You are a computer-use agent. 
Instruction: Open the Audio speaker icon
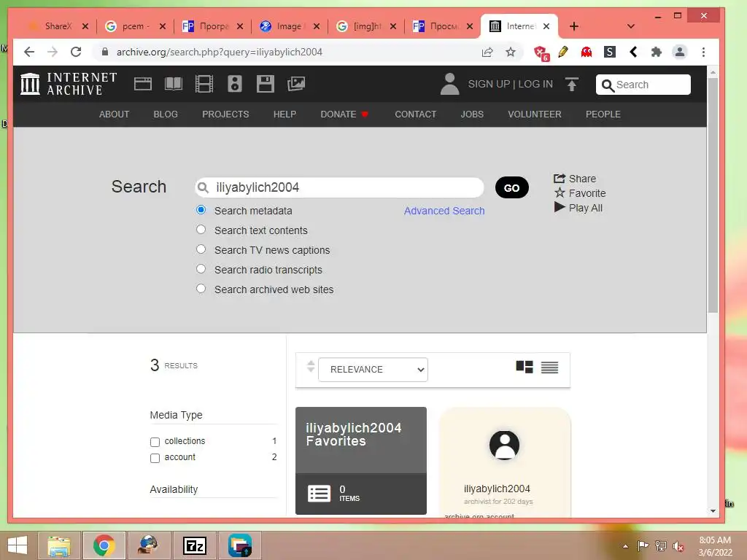pyautogui.click(x=234, y=84)
